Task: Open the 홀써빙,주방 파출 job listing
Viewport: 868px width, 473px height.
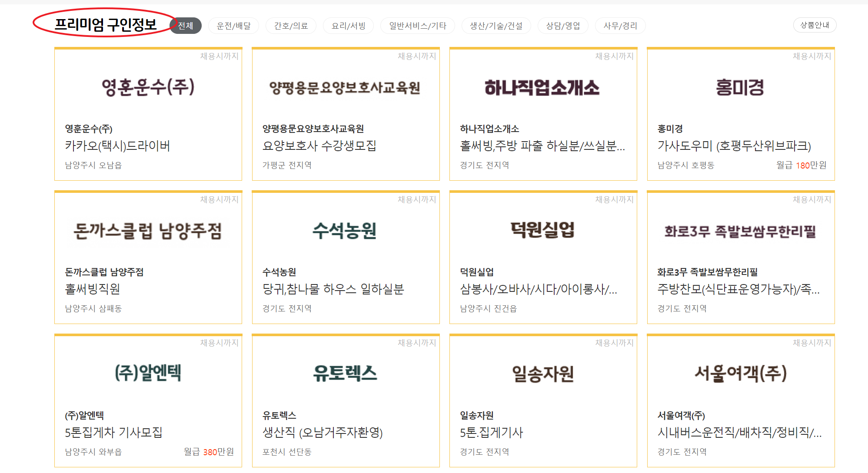Action: point(542,146)
